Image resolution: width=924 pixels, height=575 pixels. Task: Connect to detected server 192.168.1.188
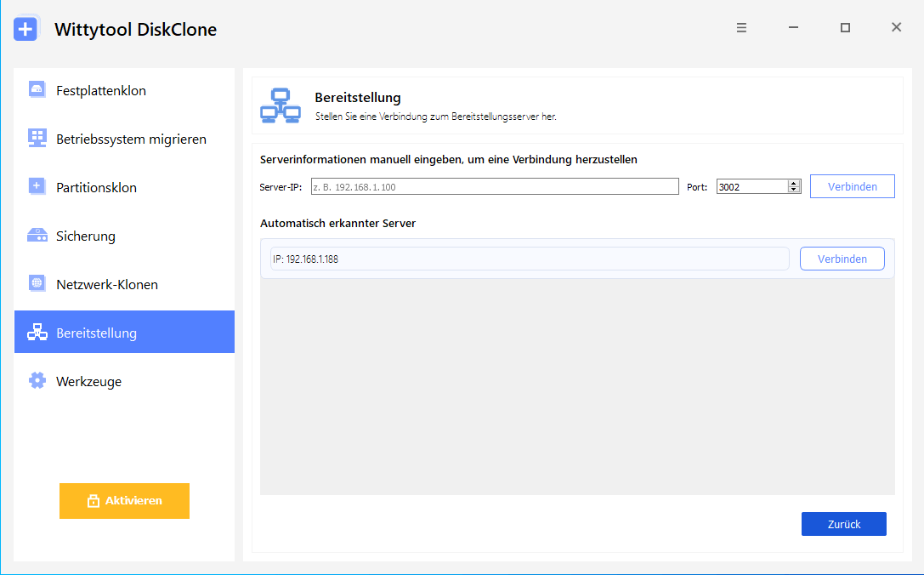[842, 259]
